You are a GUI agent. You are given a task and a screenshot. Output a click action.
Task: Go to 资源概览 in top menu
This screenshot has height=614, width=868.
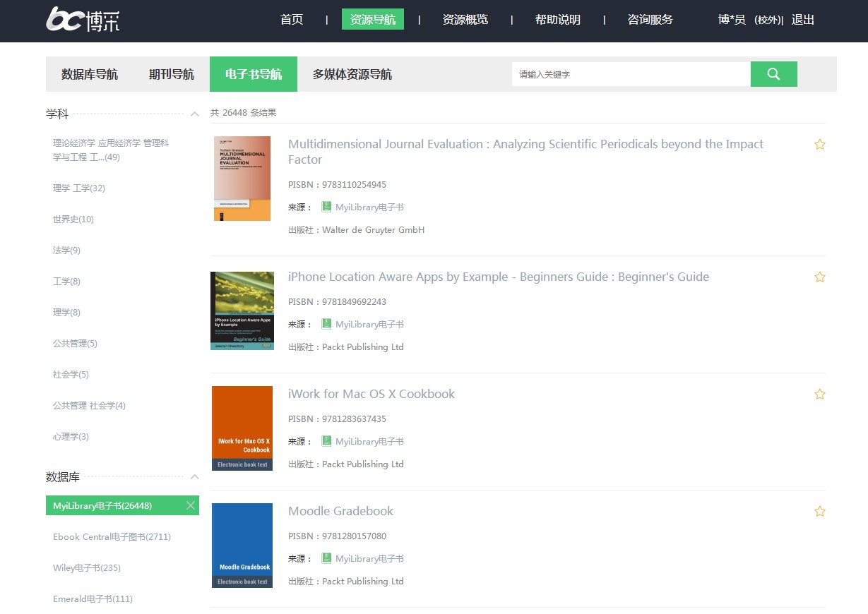(465, 20)
